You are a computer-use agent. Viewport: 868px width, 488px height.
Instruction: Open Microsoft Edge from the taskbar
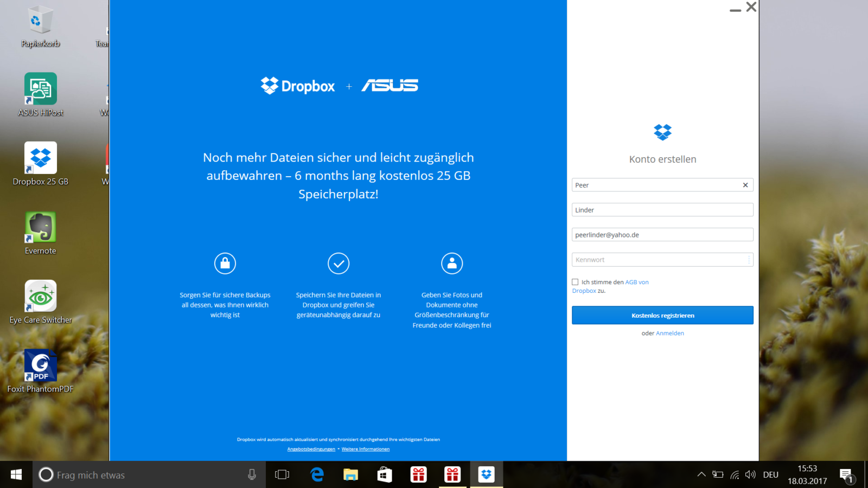317,475
